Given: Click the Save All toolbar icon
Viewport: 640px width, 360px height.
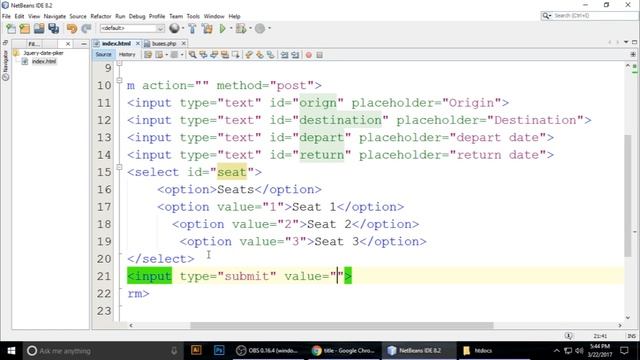Looking at the screenshot, I should click(x=54, y=28).
